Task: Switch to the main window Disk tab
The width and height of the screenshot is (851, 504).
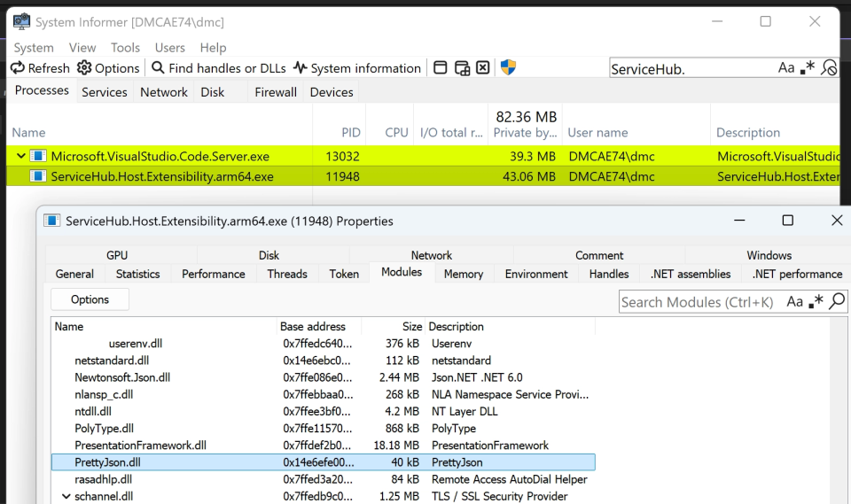Action: click(x=212, y=92)
